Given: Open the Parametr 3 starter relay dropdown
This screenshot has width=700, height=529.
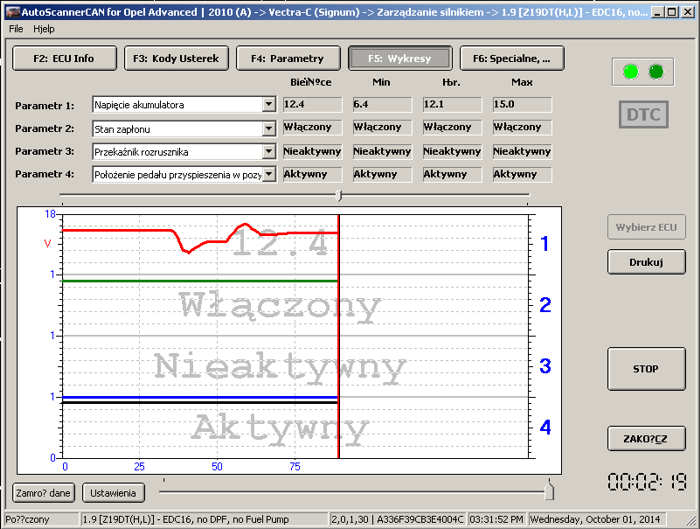Looking at the screenshot, I should click(269, 151).
